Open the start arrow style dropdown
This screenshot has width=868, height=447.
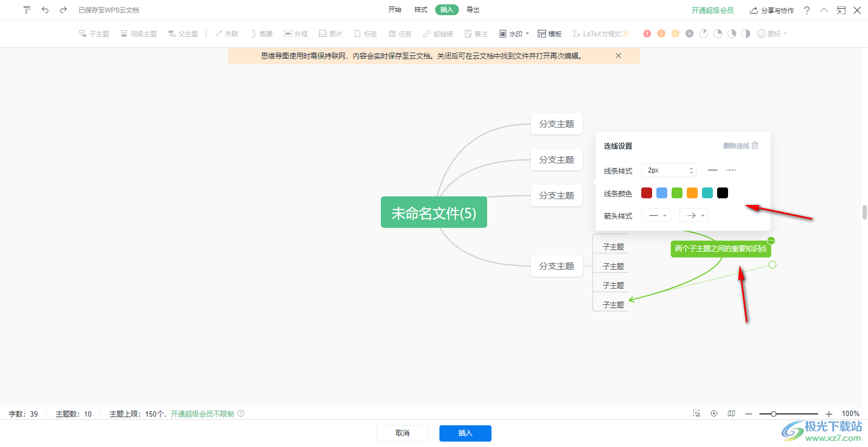[656, 215]
